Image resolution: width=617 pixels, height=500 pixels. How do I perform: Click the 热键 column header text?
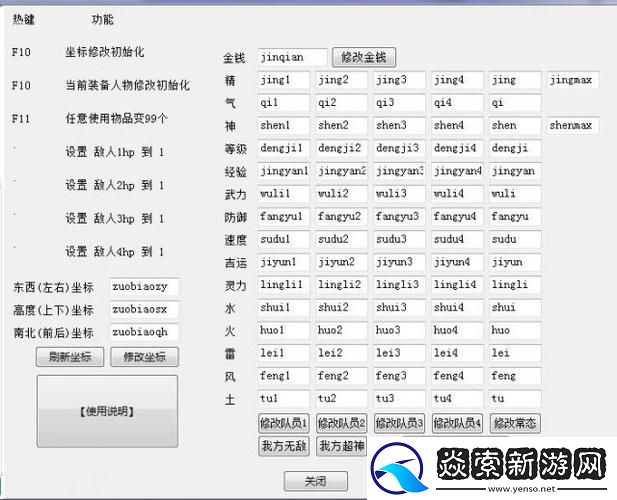(24, 19)
